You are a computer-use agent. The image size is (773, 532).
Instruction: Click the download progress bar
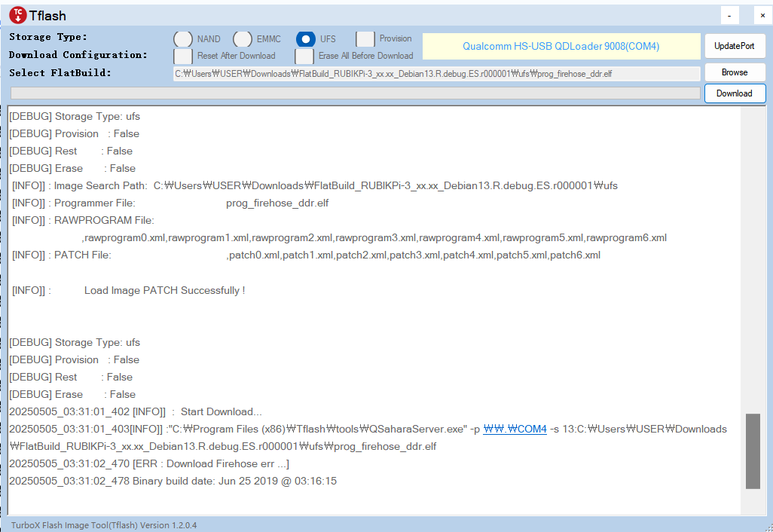pos(356,93)
